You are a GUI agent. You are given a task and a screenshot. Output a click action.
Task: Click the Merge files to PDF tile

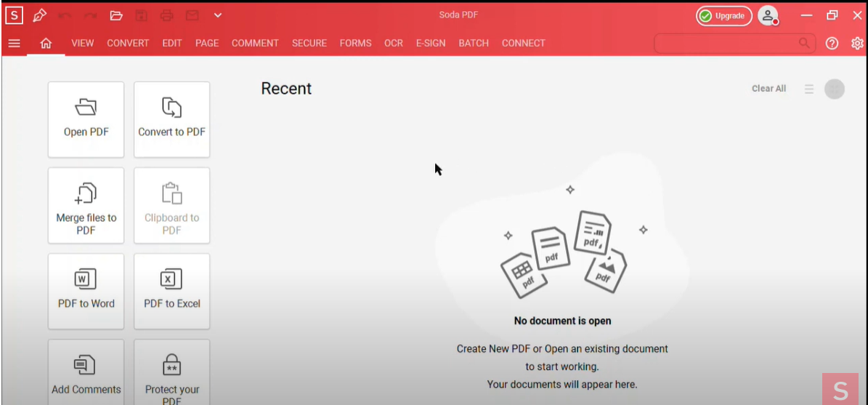click(x=86, y=206)
